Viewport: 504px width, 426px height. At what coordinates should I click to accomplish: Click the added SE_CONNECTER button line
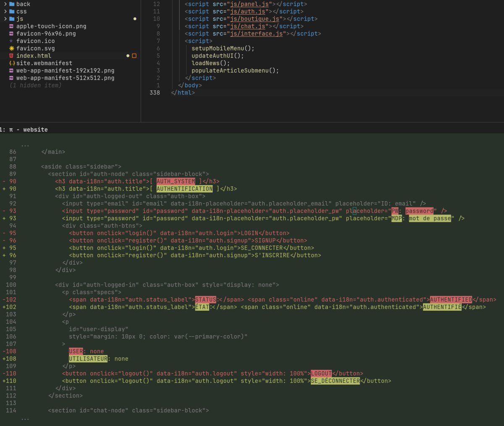(x=192, y=248)
